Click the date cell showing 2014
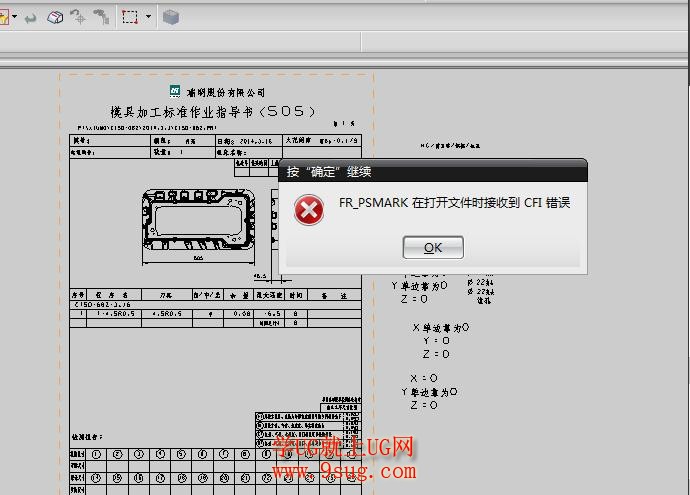Viewport: 690px width, 495px height. click(249, 141)
